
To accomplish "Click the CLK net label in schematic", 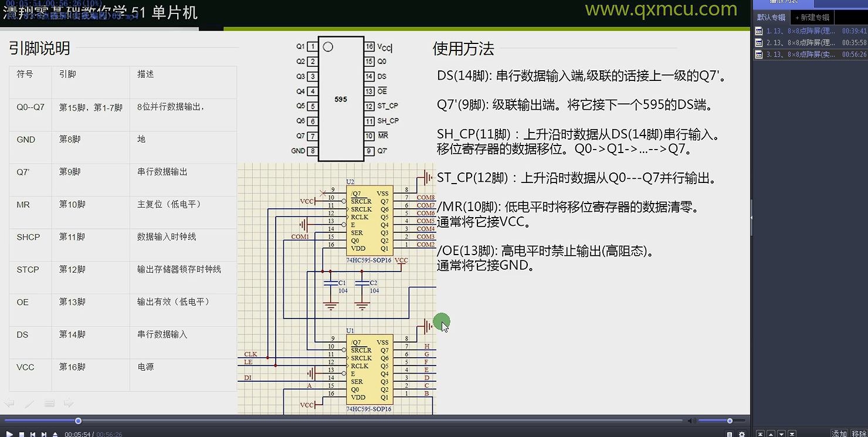I will (x=250, y=354).
